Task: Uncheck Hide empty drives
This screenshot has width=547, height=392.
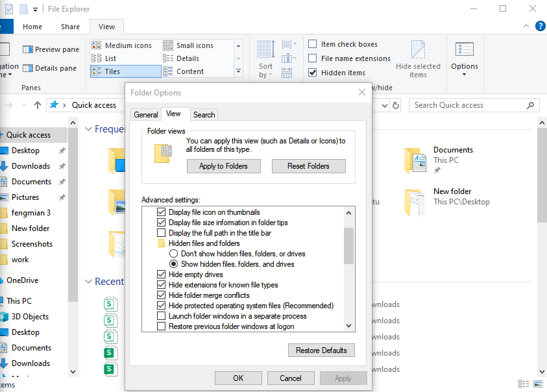Action: coord(160,274)
